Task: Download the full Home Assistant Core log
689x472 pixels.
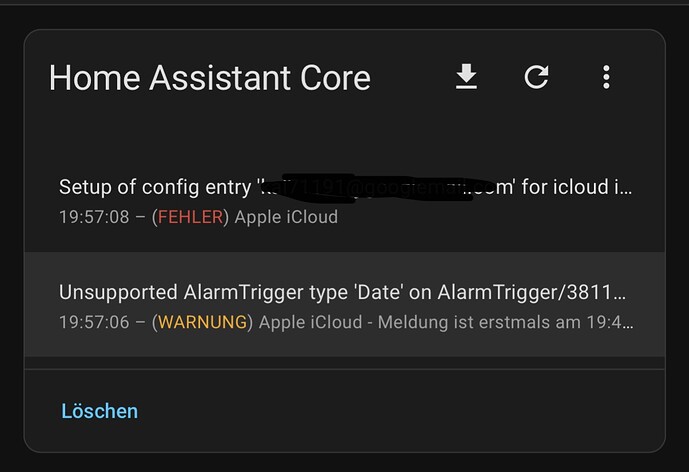Action: 466,77
